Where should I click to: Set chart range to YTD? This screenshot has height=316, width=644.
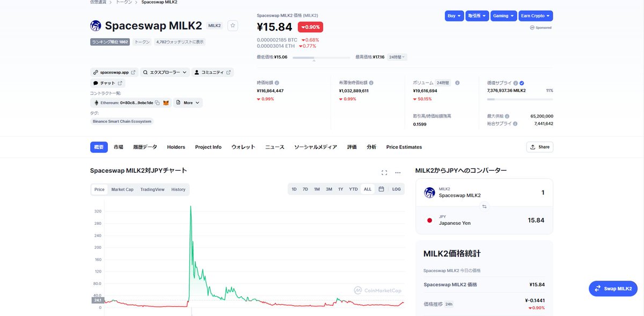pyautogui.click(x=353, y=189)
